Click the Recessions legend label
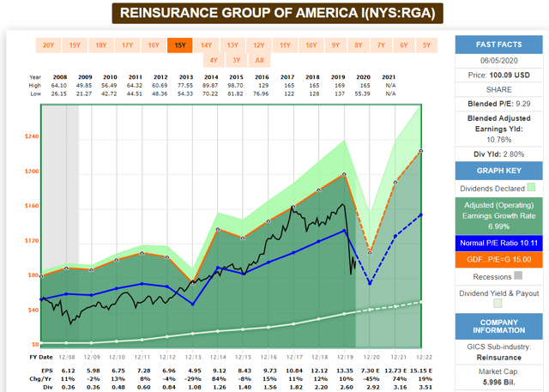Viewport: 549px width, 392px height. click(x=492, y=277)
